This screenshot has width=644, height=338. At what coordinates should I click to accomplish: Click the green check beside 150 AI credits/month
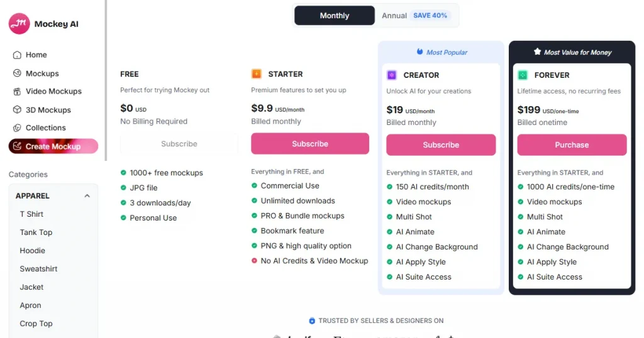(389, 187)
